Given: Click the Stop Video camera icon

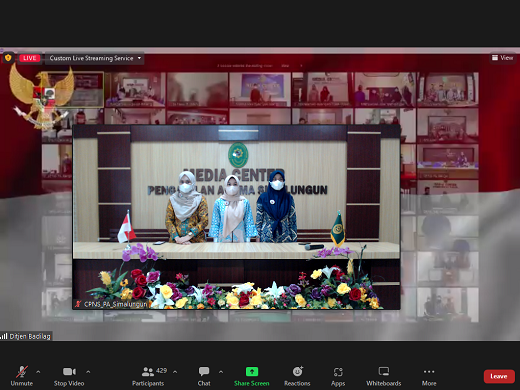Looking at the screenshot, I should pyautogui.click(x=69, y=371).
